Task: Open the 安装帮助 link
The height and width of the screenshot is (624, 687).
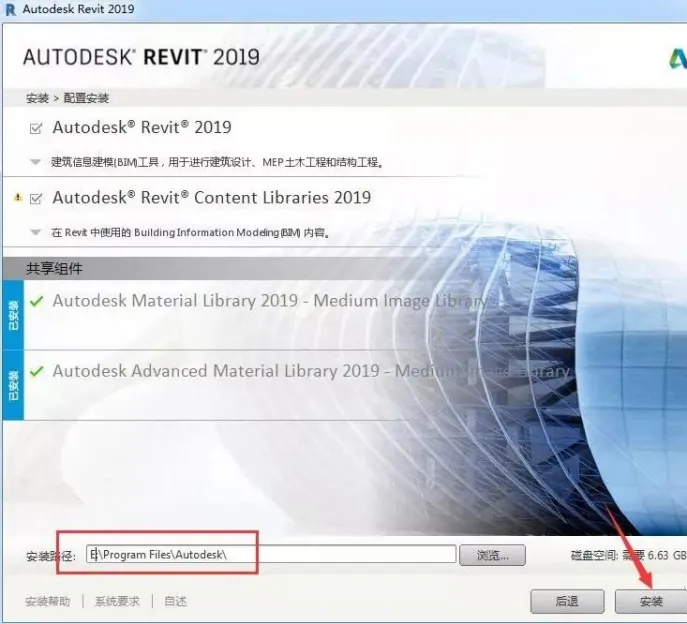Action: coord(48,601)
